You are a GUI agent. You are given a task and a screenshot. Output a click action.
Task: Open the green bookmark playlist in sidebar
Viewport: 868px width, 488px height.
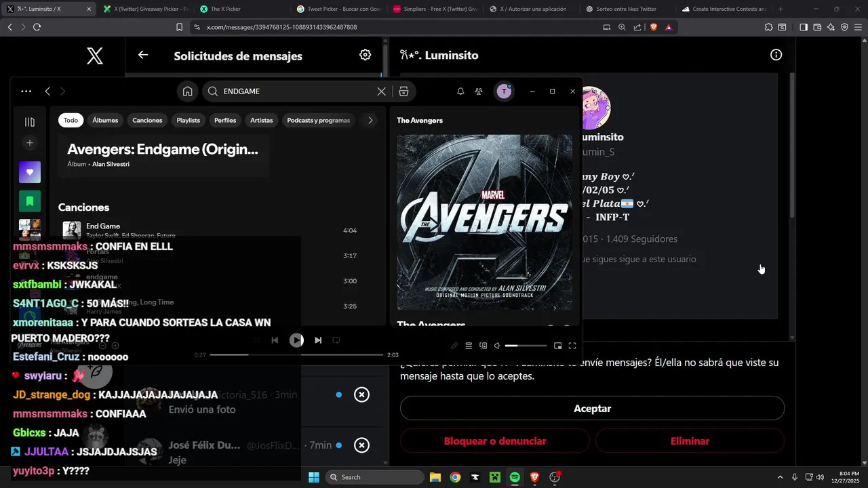pos(30,201)
